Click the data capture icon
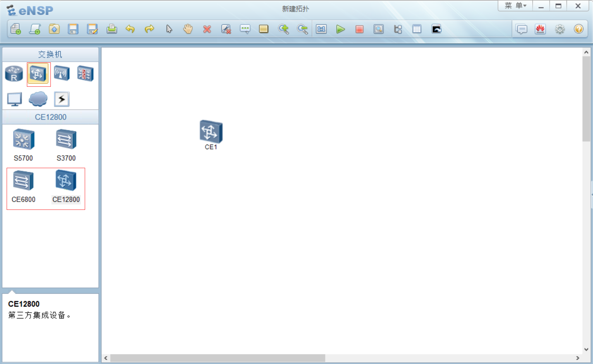 tap(379, 29)
